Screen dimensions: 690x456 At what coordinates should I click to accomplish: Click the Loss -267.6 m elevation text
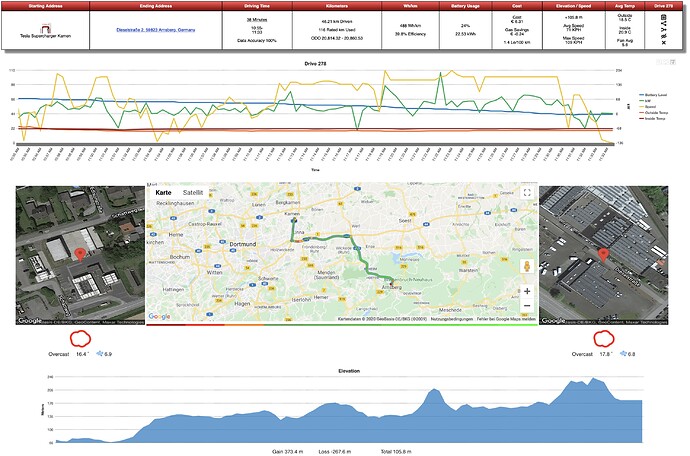(334, 452)
